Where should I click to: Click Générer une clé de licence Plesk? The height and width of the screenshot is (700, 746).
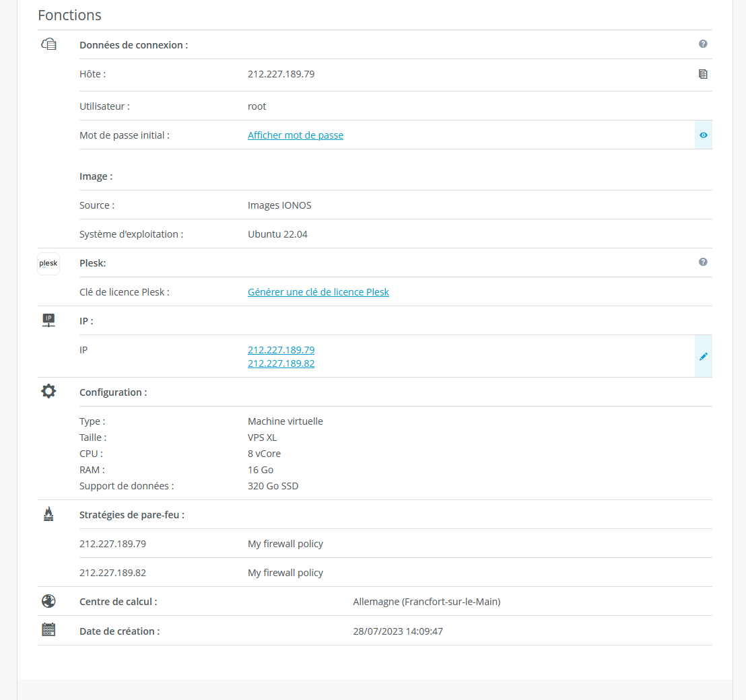click(x=318, y=292)
